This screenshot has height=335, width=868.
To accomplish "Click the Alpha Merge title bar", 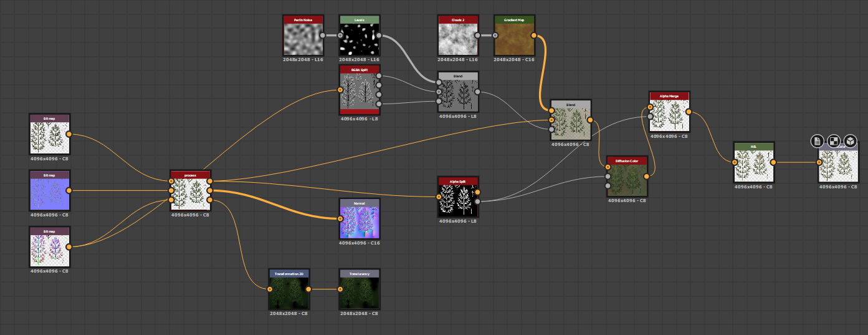I will point(670,95).
